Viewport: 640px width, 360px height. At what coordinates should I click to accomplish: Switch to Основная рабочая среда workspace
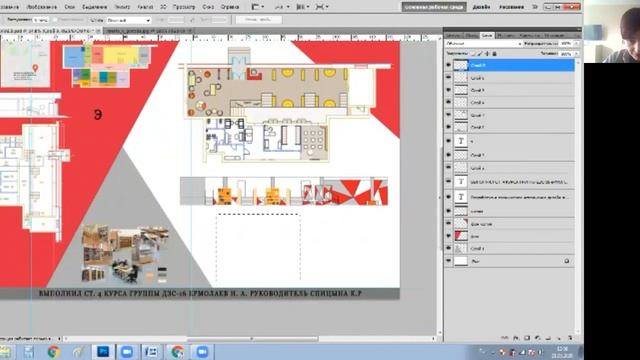click(434, 7)
